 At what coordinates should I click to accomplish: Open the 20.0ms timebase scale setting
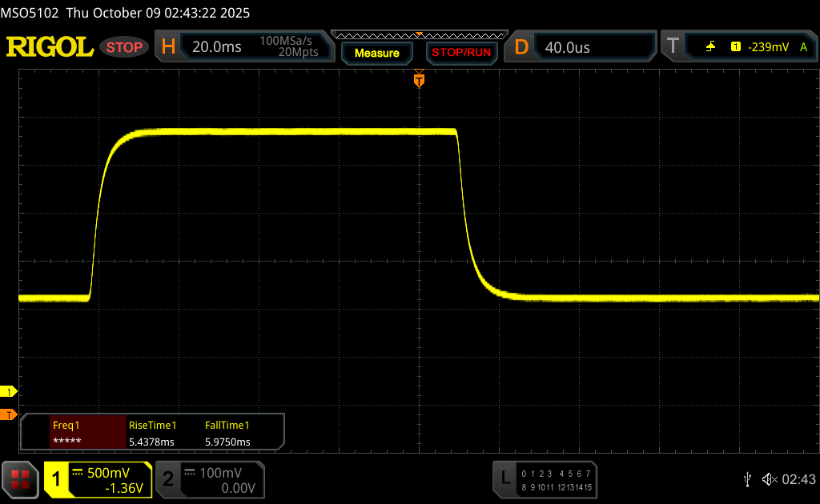click(x=217, y=47)
